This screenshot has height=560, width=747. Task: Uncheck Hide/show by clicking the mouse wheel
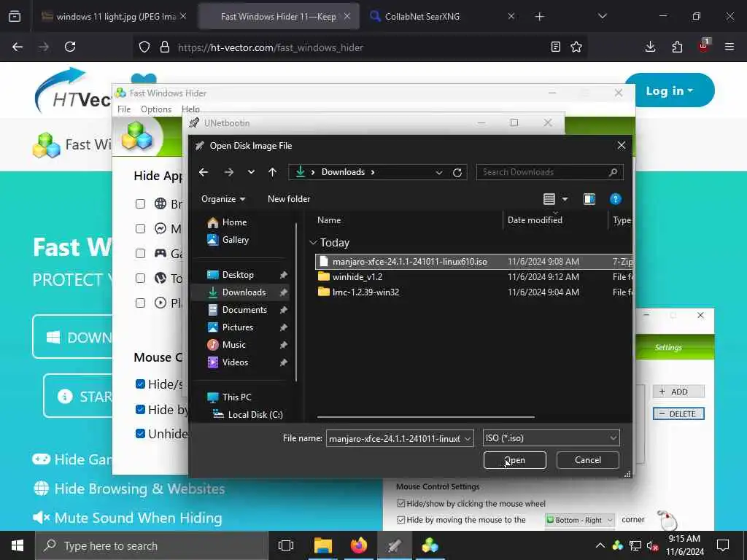tap(401, 504)
